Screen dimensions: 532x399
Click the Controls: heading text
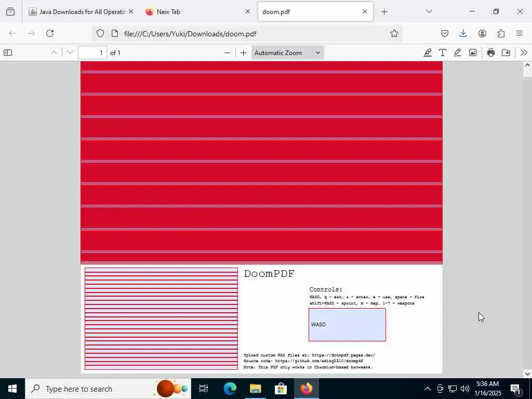coord(326,289)
